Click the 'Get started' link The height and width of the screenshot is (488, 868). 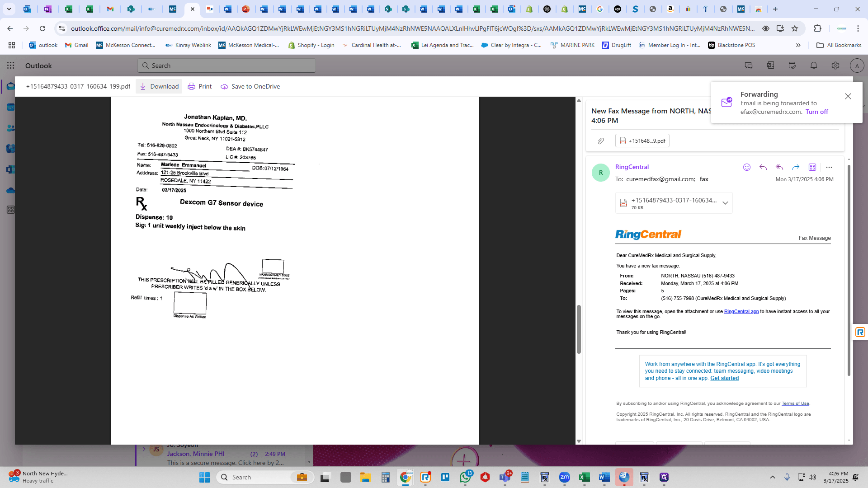point(724,378)
